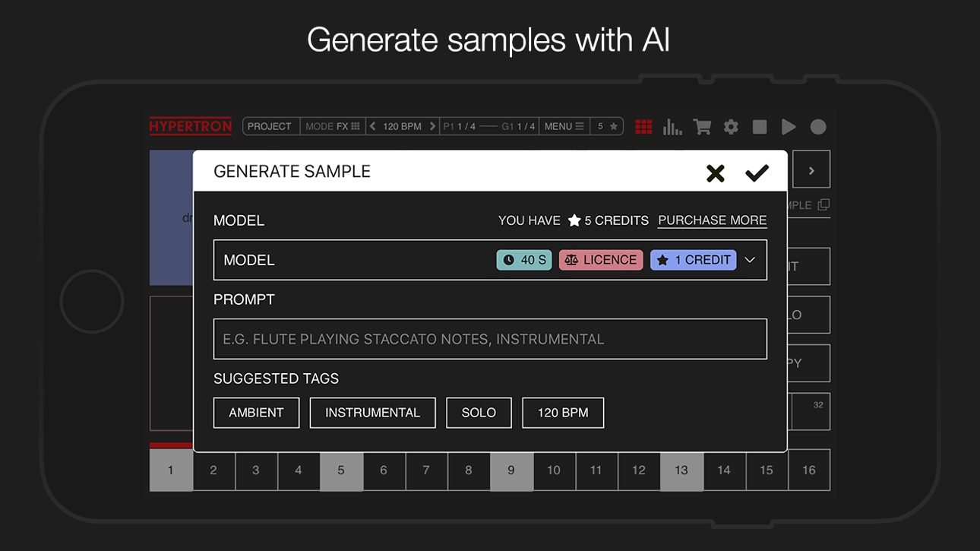
Task: Open the 5 star credits indicator
Action: click(x=607, y=126)
